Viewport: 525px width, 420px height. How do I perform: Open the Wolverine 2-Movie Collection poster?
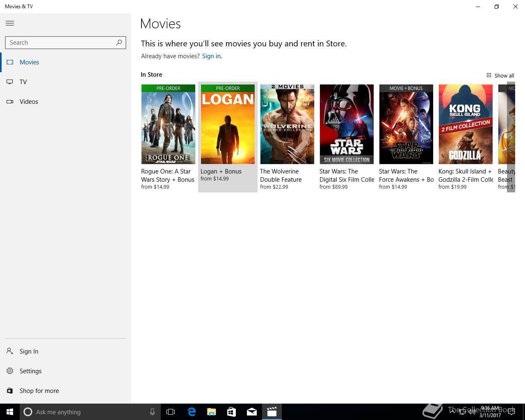[x=287, y=124]
